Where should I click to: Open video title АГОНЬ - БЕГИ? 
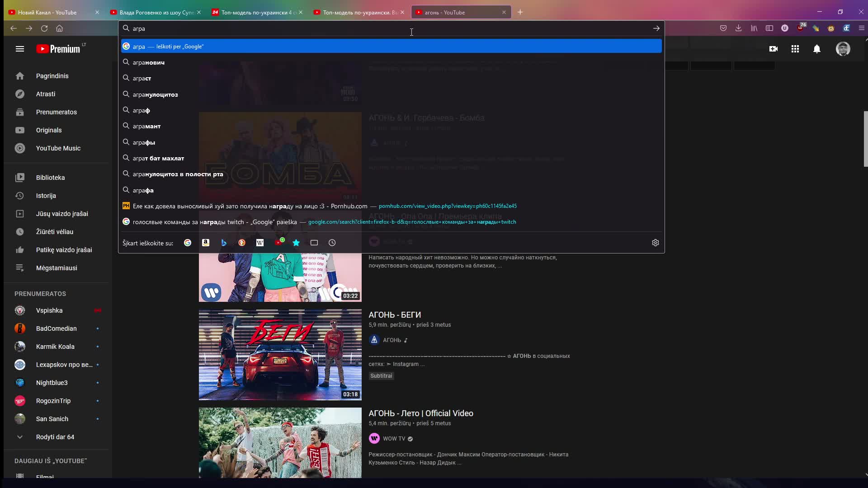[395, 315]
